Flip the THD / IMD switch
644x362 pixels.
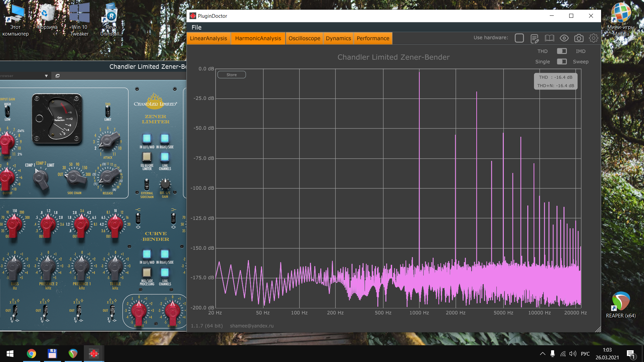pos(562,51)
